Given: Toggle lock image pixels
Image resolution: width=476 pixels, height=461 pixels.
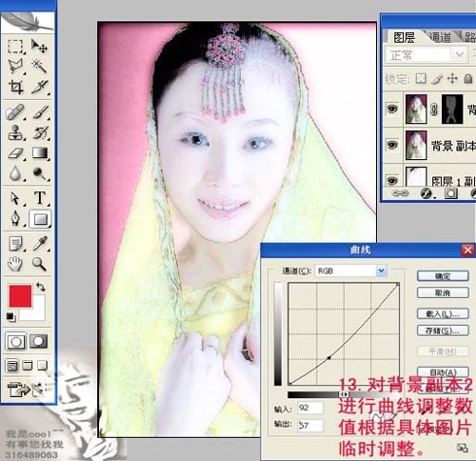Looking at the screenshot, I should (437, 79).
